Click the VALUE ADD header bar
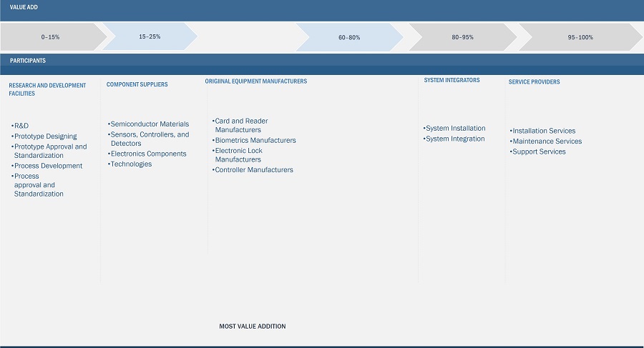Screen dimensions: 644x348 (322, 7)
